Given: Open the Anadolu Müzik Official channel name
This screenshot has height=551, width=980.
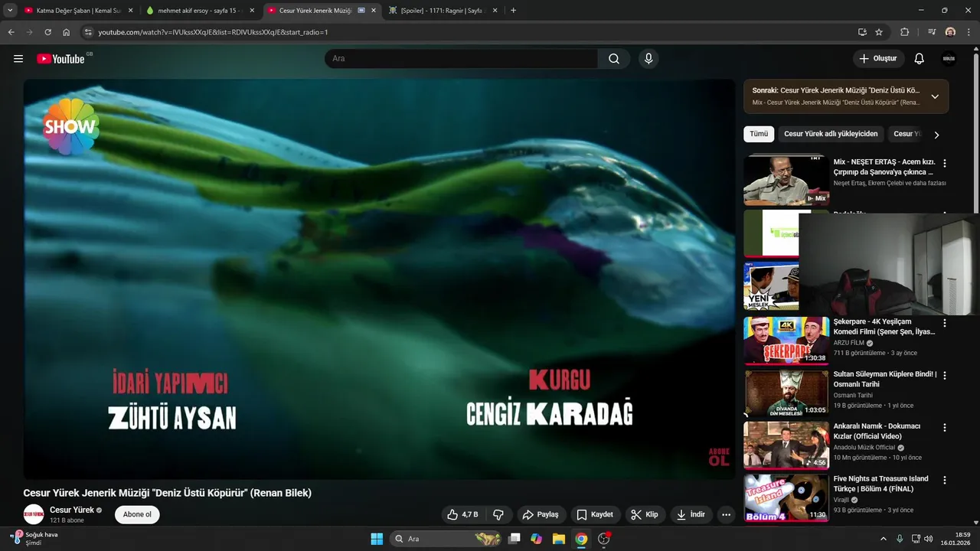Looking at the screenshot, I should (x=864, y=447).
